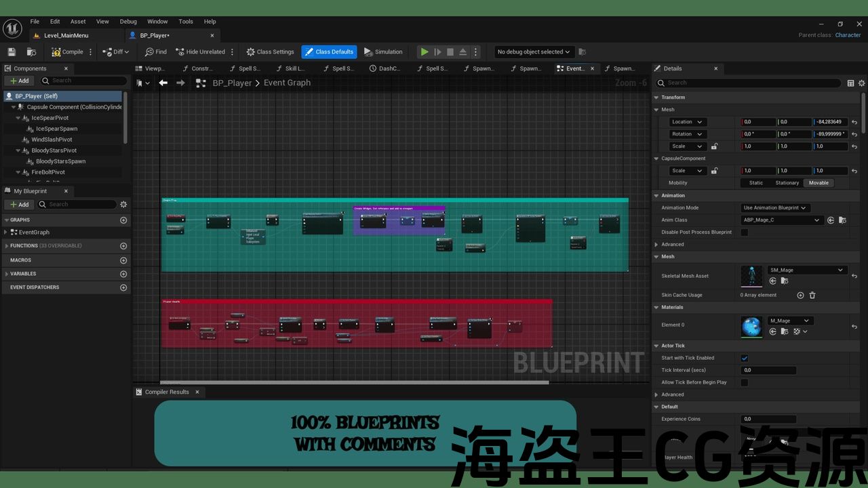Open the Asset menu
Screen dimensions: 868x488
(78, 22)
